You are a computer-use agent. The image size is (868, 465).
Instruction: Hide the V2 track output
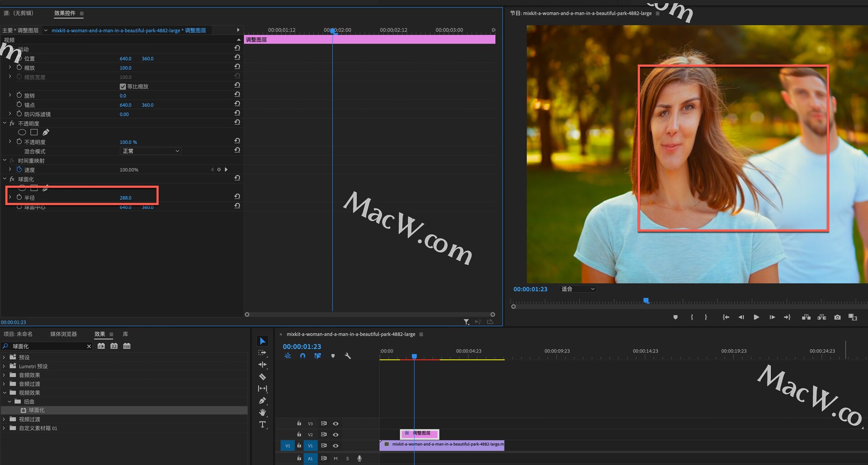click(x=335, y=435)
